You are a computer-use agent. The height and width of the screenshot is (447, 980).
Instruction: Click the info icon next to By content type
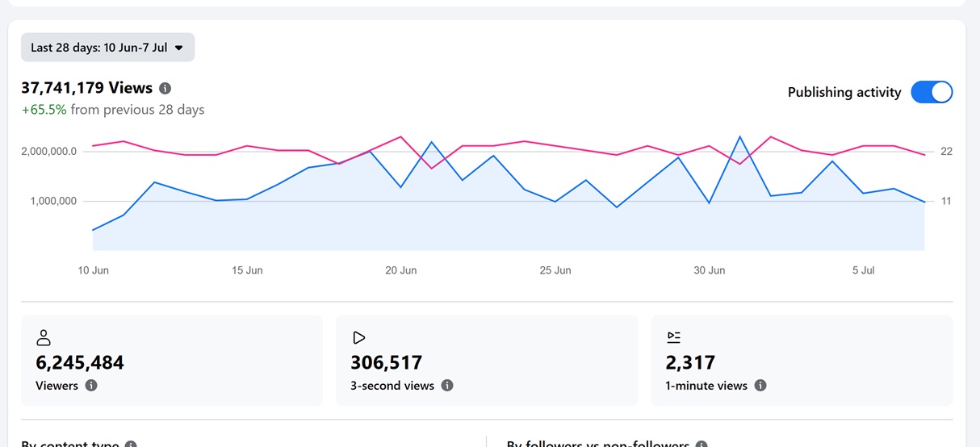(131, 445)
